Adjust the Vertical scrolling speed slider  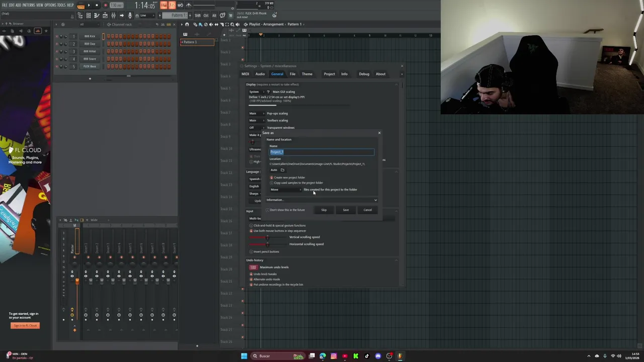click(x=267, y=237)
